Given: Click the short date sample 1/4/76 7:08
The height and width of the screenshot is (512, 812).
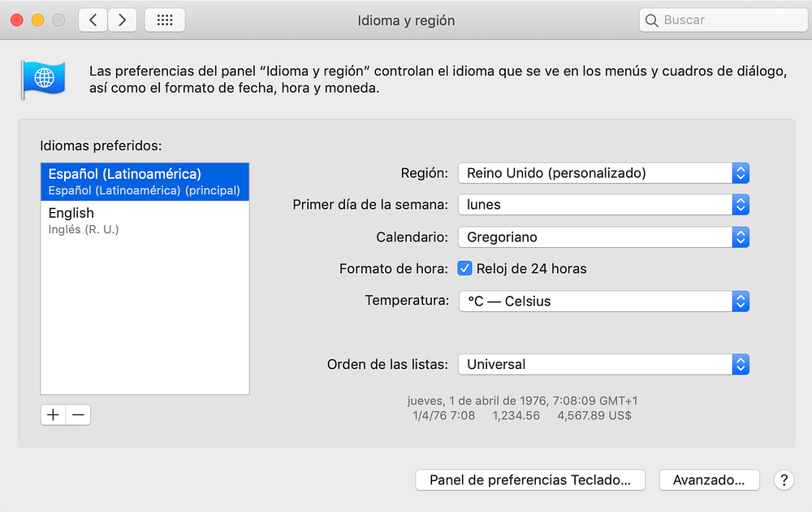Looking at the screenshot, I should click(x=444, y=415).
